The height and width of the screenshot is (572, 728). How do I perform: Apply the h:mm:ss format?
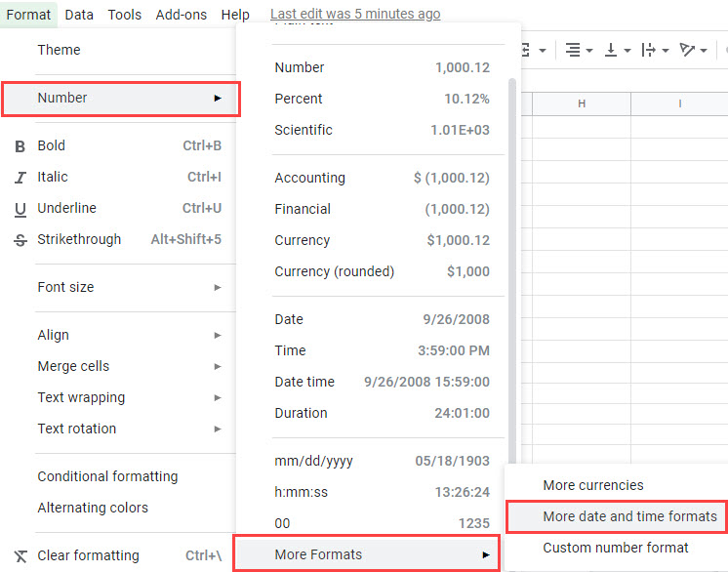382,492
